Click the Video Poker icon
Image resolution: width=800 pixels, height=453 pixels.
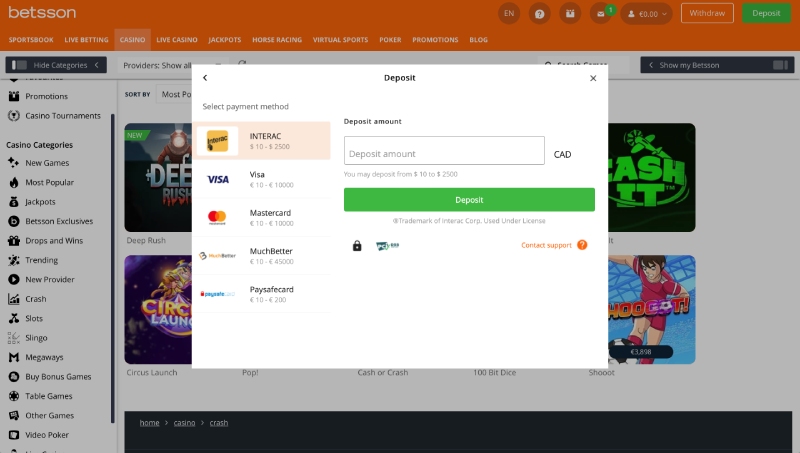[x=14, y=435]
